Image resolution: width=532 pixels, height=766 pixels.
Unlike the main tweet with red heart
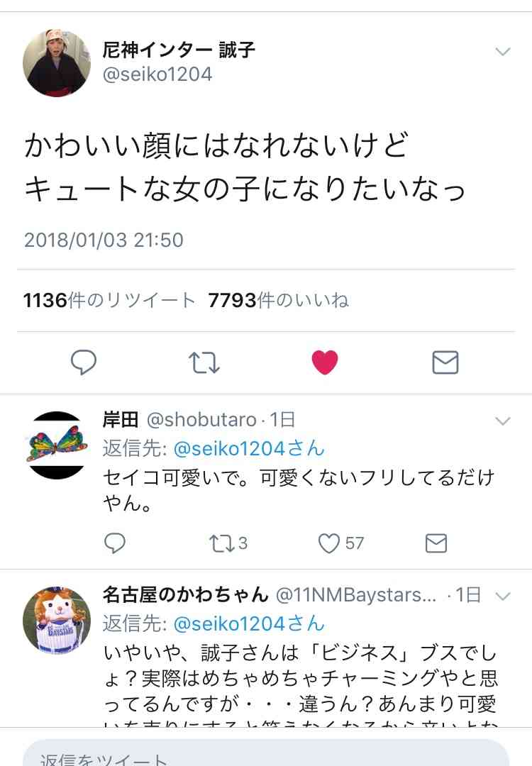coord(325,362)
